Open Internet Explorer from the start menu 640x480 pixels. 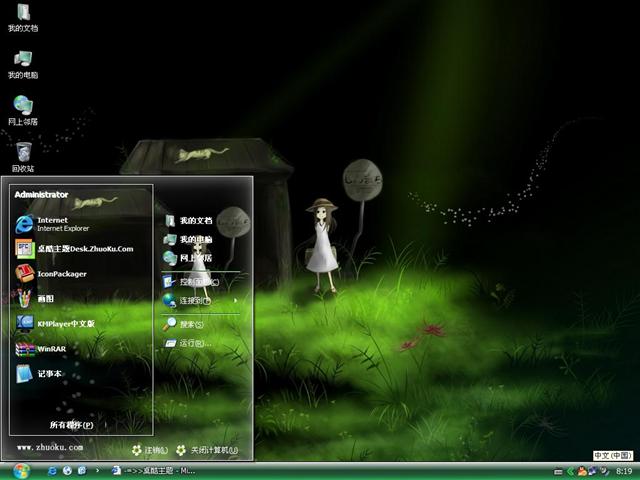[60, 223]
